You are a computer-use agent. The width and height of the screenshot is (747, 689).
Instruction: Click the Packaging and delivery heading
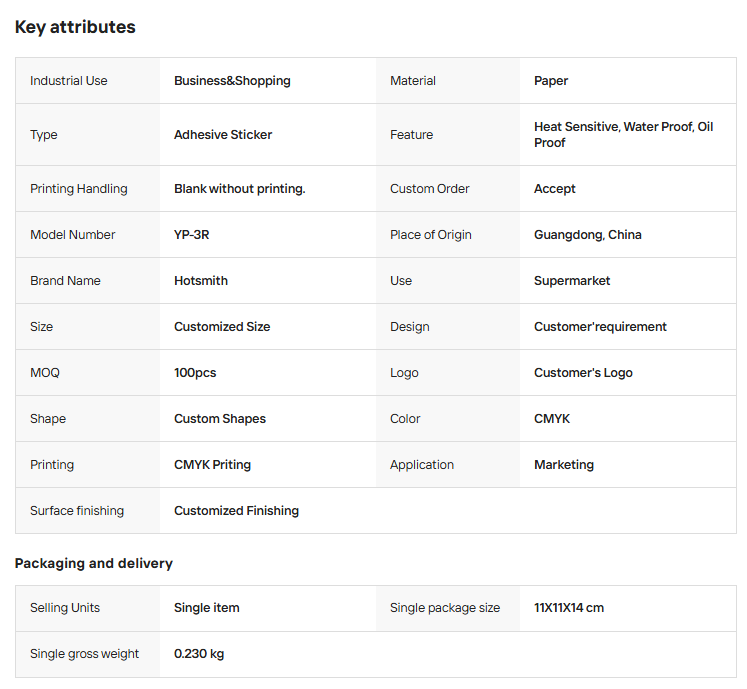[x=94, y=563]
